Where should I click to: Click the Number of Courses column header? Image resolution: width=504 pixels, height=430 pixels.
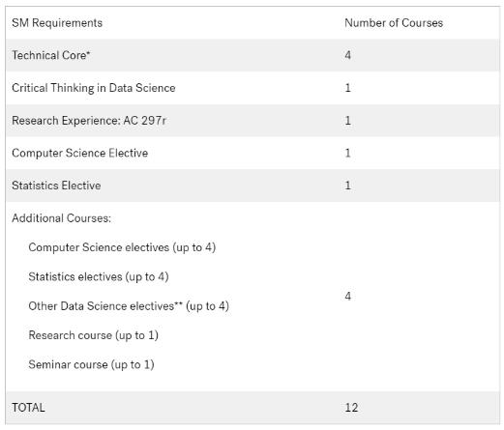394,23
